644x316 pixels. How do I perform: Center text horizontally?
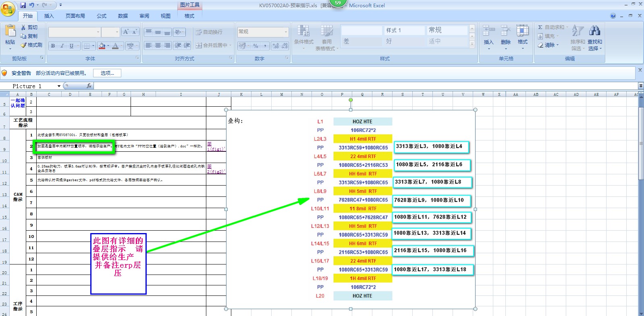coord(158,45)
